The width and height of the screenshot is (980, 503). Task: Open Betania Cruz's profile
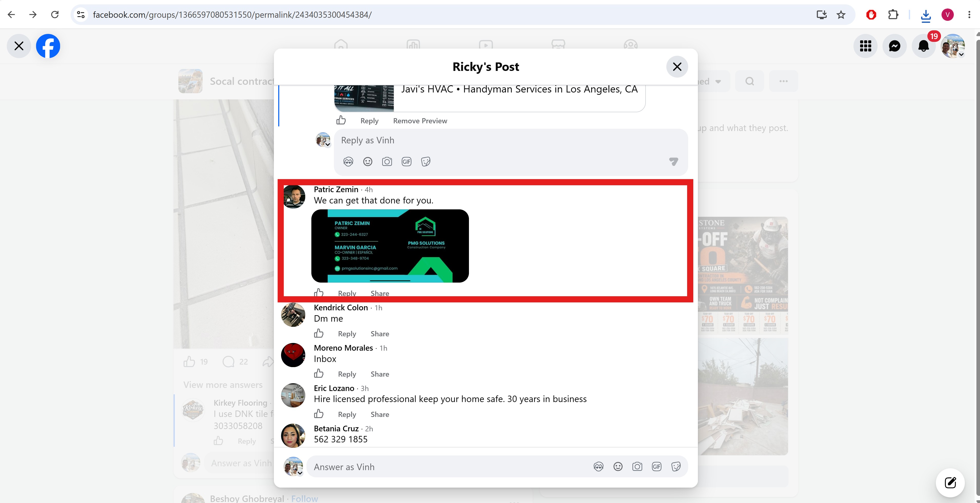coord(336,428)
